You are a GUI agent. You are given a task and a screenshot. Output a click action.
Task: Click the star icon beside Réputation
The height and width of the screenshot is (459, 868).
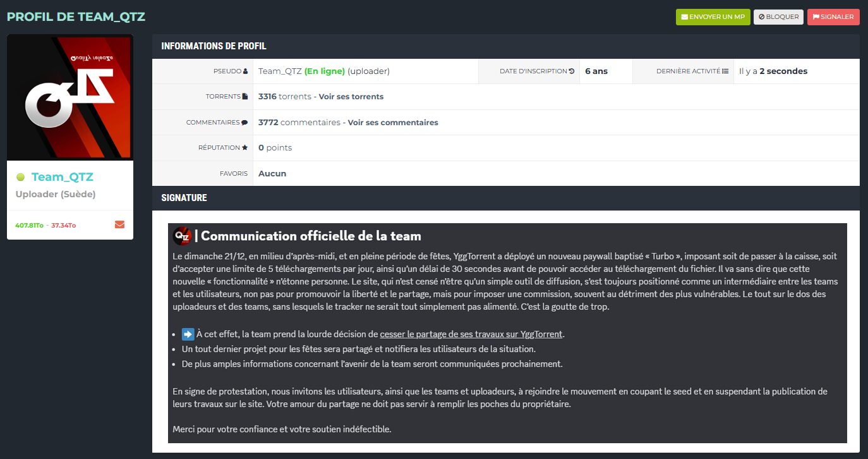coord(245,148)
